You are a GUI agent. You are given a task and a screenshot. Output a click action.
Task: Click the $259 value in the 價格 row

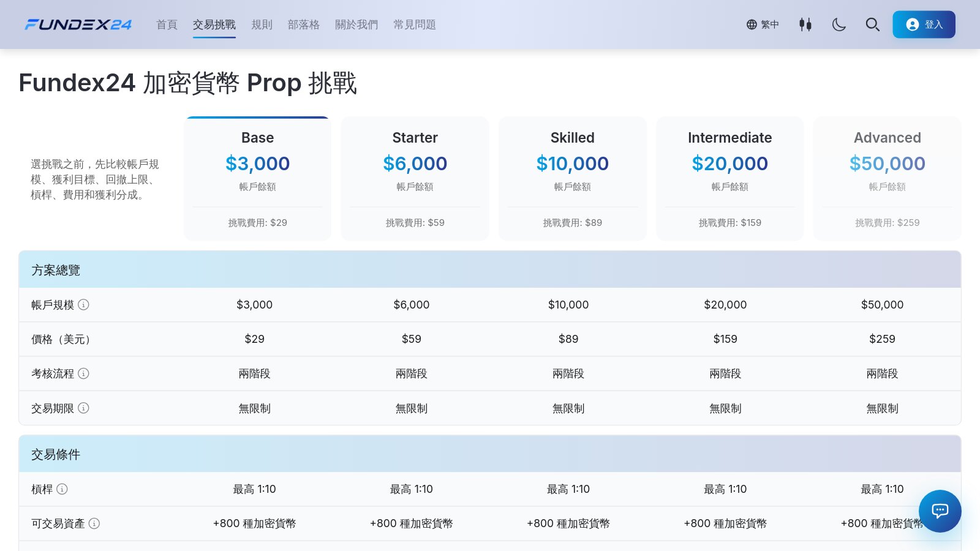882,339
